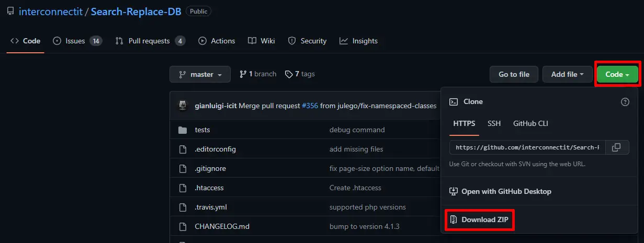
Task: Open the .htaccess file
Action: pos(209,188)
